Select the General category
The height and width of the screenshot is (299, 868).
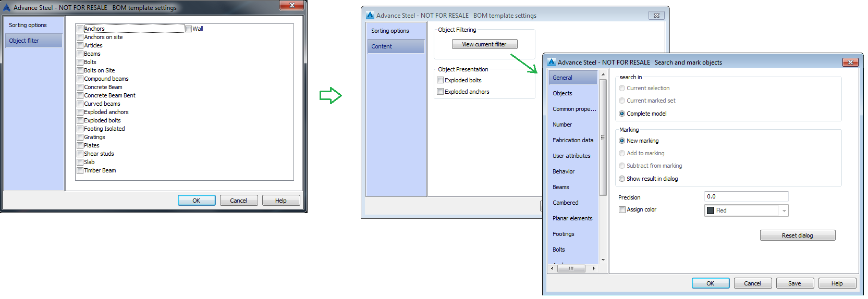pos(573,78)
